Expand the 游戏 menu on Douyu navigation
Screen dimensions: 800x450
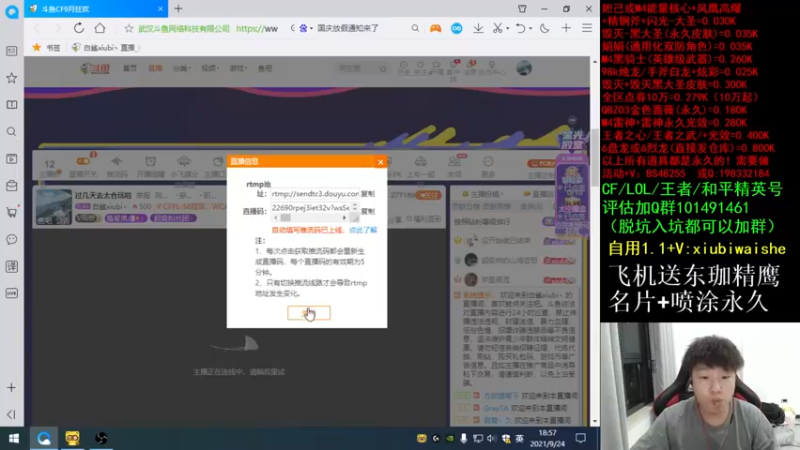[238, 68]
